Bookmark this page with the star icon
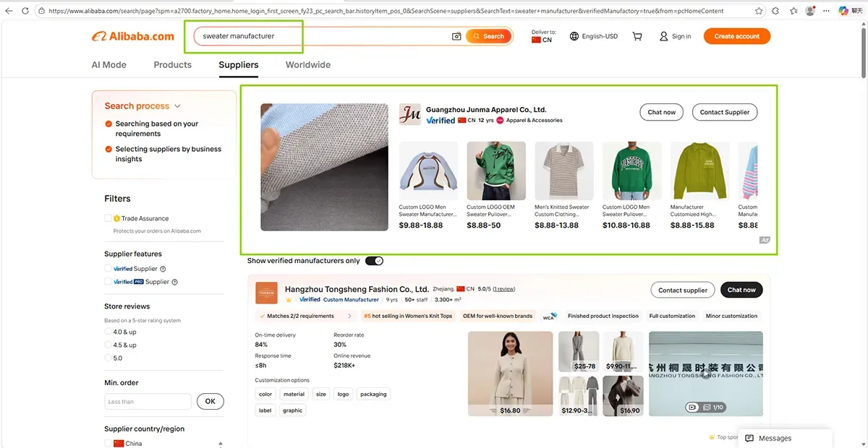 click(758, 12)
